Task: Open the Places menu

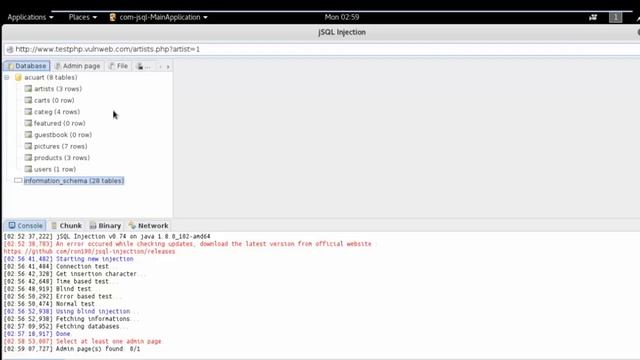Action: click(x=82, y=17)
